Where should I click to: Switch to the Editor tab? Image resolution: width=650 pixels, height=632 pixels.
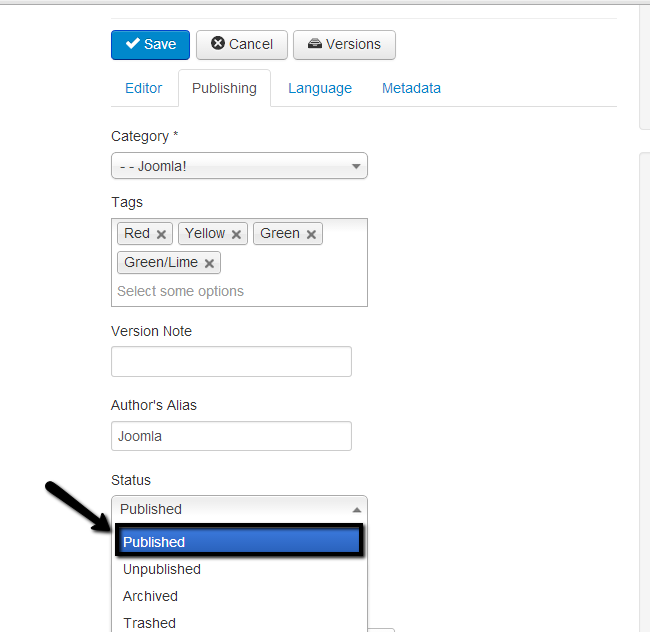coord(143,88)
